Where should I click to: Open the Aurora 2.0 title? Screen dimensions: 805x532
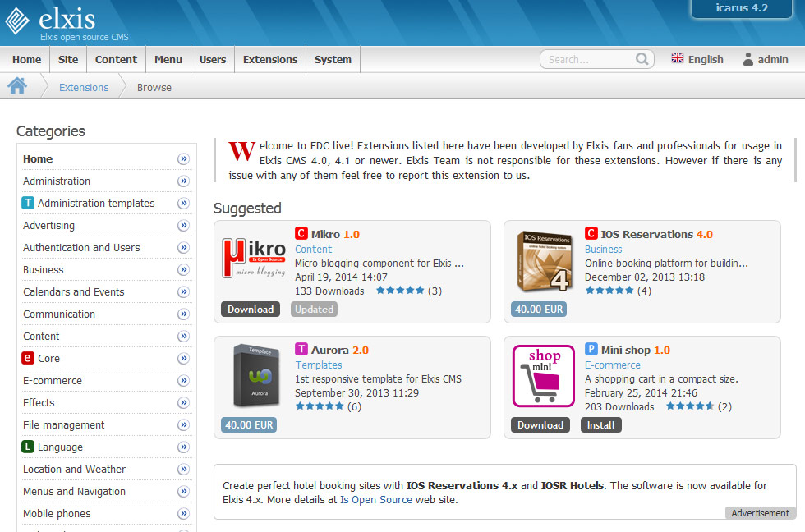pyautogui.click(x=340, y=350)
